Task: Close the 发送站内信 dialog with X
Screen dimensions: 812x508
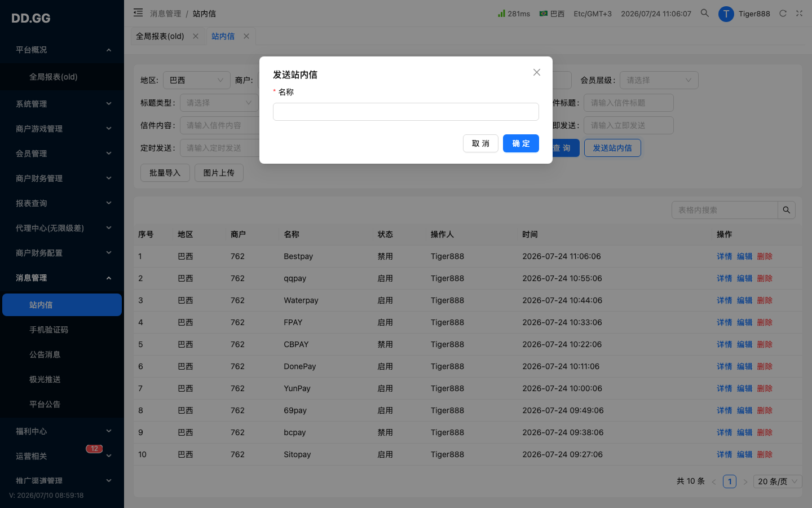Action: [x=537, y=72]
